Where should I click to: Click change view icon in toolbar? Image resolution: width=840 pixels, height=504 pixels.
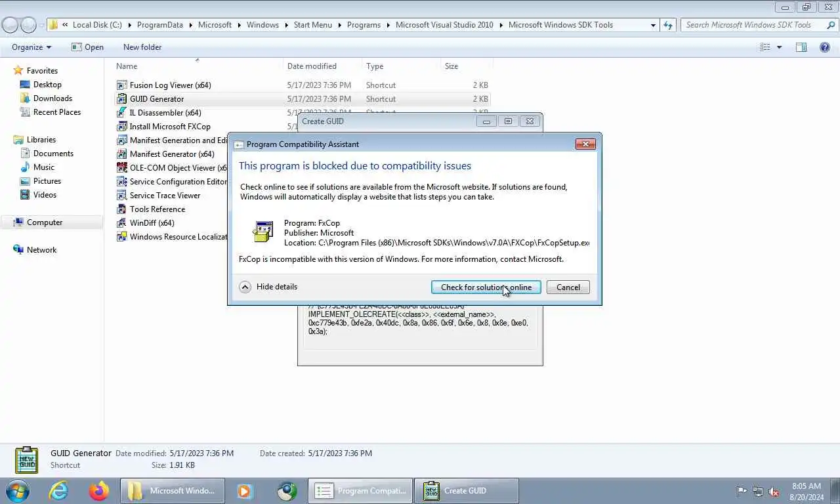[765, 47]
